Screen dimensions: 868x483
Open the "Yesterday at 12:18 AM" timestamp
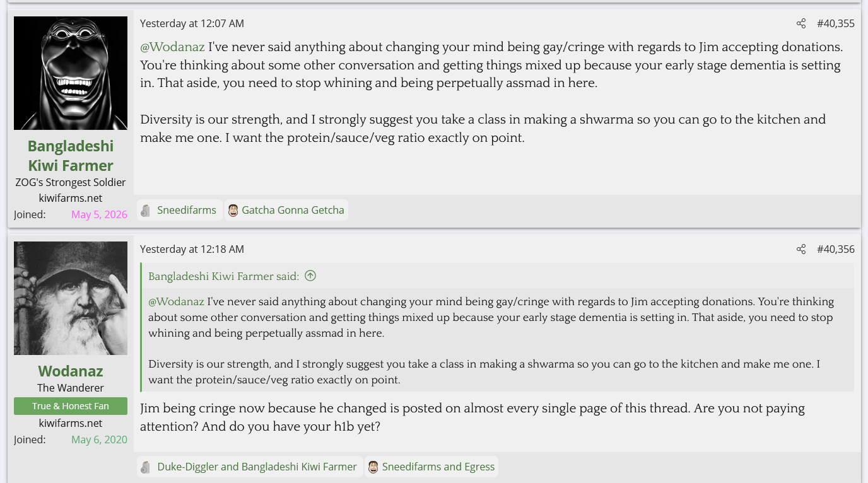pos(192,250)
